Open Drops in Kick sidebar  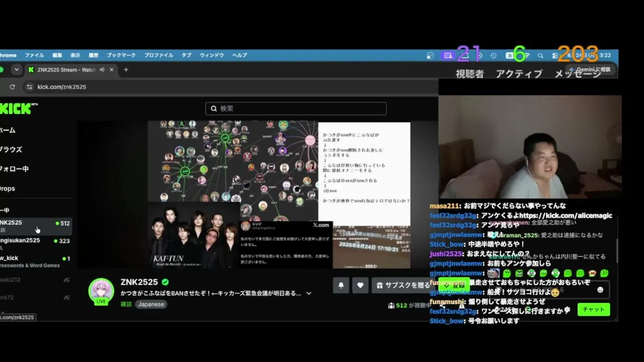(8, 189)
